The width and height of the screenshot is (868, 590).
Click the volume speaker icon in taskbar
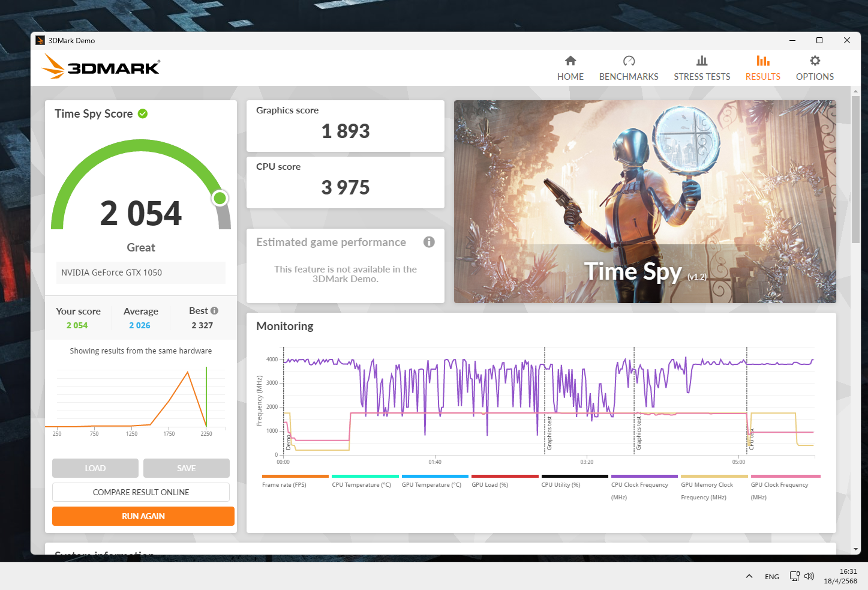click(809, 576)
